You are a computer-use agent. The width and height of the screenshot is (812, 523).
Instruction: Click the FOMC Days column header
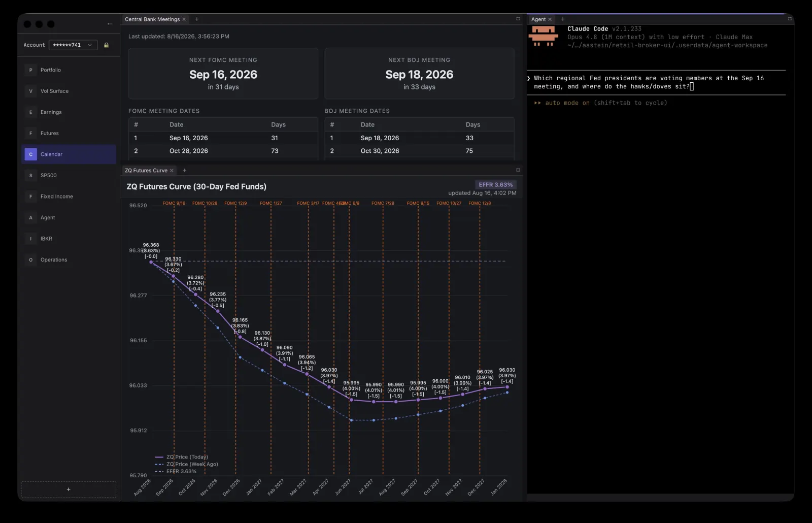[x=278, y=125]
